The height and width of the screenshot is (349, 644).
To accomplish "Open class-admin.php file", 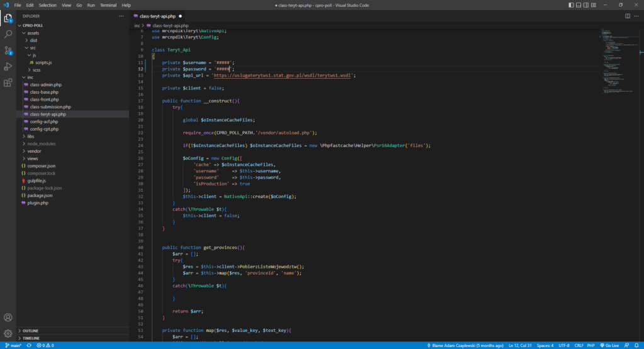I will (73, 85).
